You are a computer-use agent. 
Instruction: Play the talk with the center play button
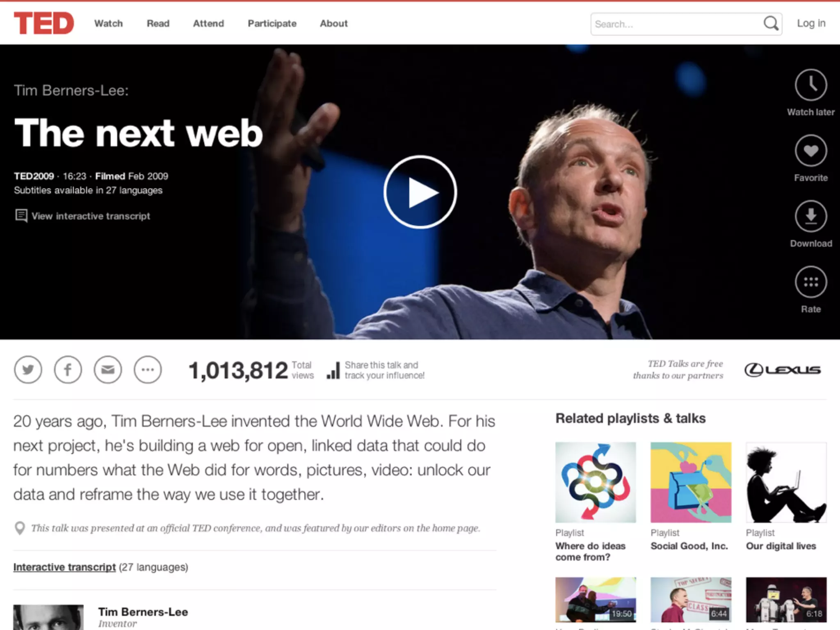420,192
